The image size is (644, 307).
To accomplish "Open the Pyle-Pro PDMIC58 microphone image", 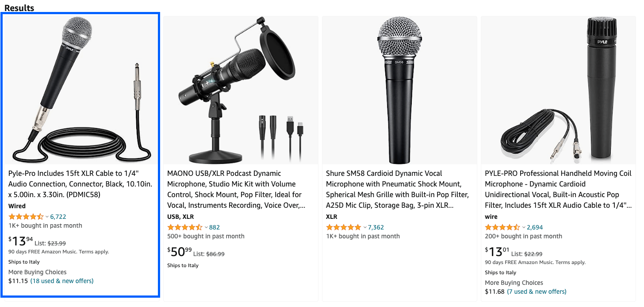I will (80, 90).
